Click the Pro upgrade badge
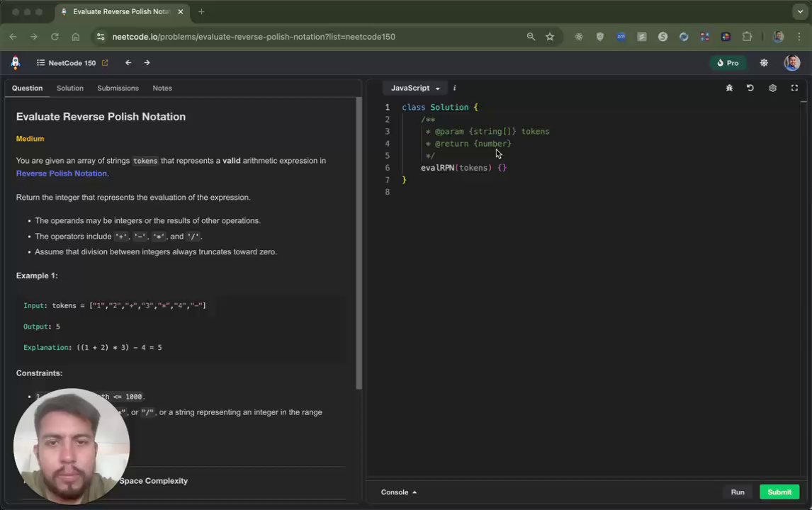The width and height of the screenshot is (812, 510). click(x=728, y=63)
